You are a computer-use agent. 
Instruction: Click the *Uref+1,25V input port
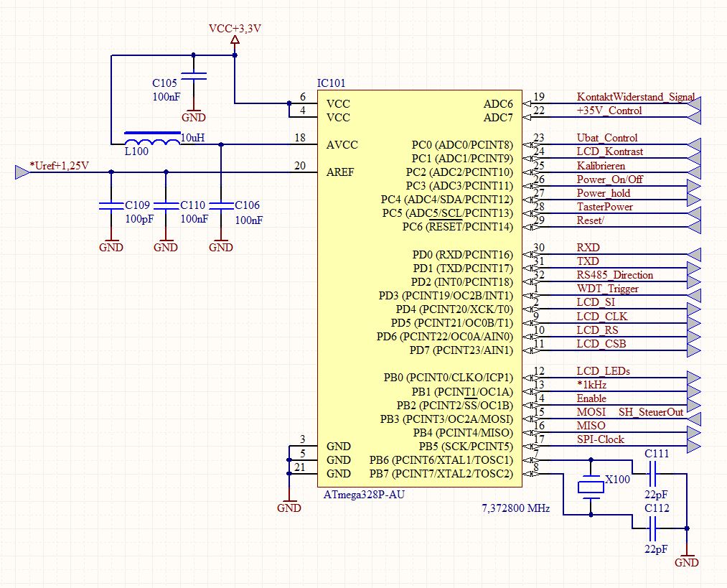click(x=22, y=172)
